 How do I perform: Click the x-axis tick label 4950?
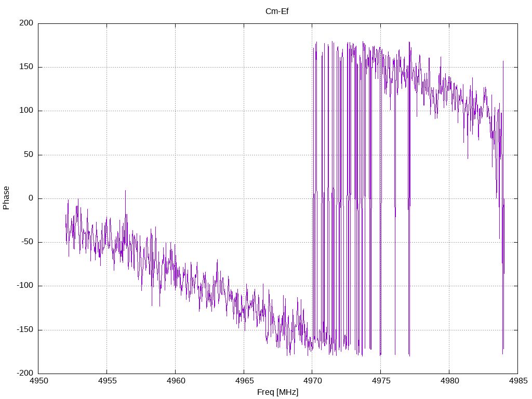[38, 381]
